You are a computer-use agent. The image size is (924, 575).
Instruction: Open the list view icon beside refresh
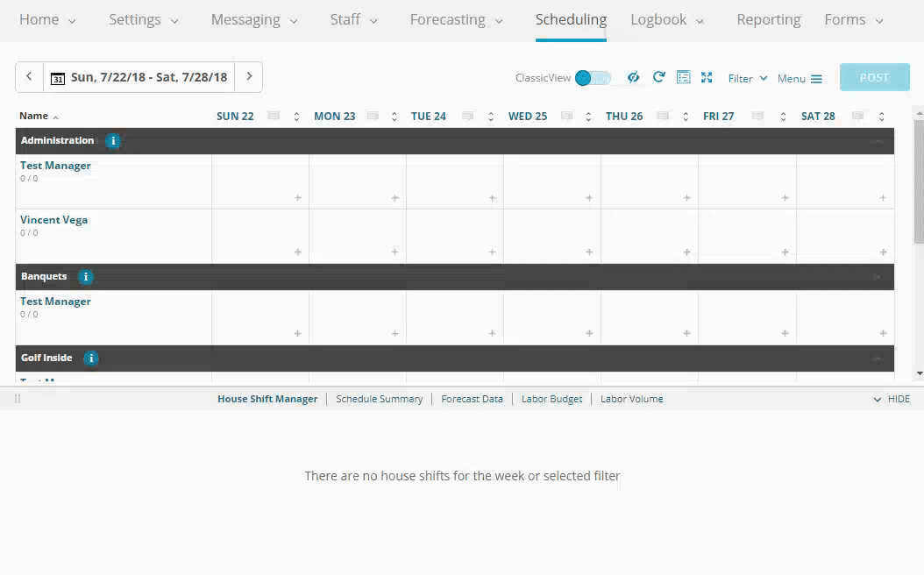[x=683, y=77]
